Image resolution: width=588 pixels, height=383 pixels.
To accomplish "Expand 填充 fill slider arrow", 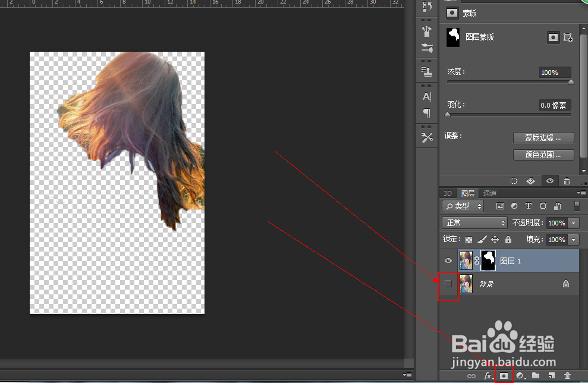I will [x=574, y=239].
